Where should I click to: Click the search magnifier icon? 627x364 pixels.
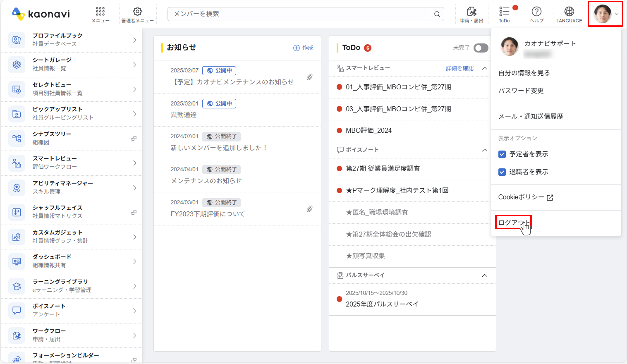[437, 14]
